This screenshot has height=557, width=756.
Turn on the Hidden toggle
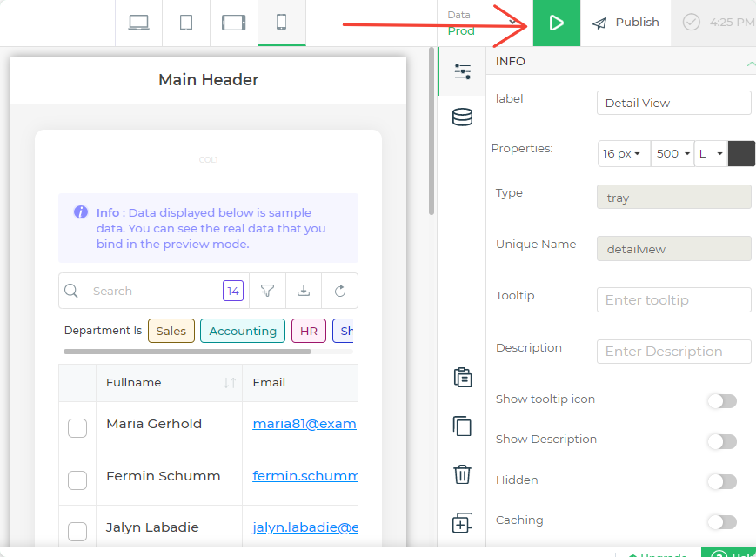(x=721, y=481)
